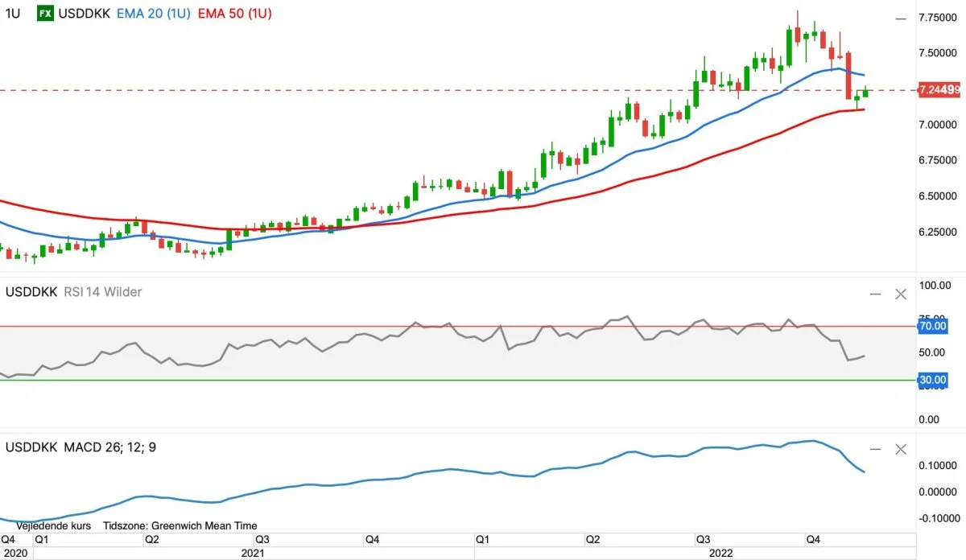The height and width of the screenshot is (560, 966).
Task: Click the 0.10000 MACD axis value
Action: pyautogui.click(x=939, y=466)
